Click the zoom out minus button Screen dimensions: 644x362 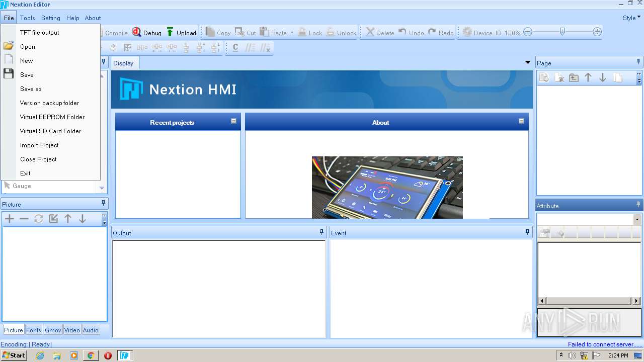(528, 32)
